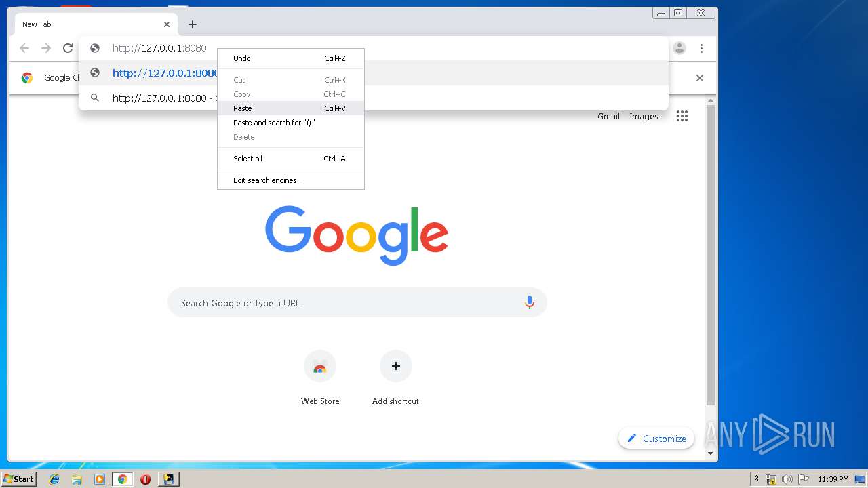Viewport: 868px width, 488px height.
Task: Click the browser forward arrow
Action: pyautogui.click(x=46, y=48)
